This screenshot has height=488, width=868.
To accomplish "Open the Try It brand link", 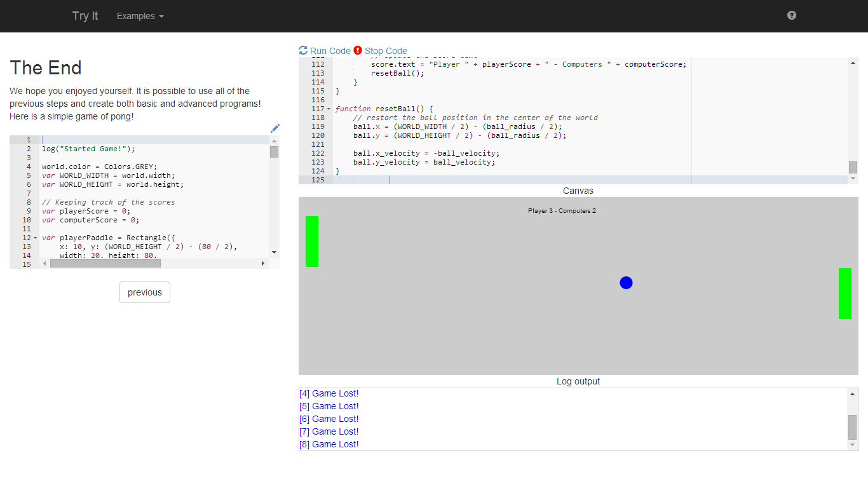I will click(85, 16).
